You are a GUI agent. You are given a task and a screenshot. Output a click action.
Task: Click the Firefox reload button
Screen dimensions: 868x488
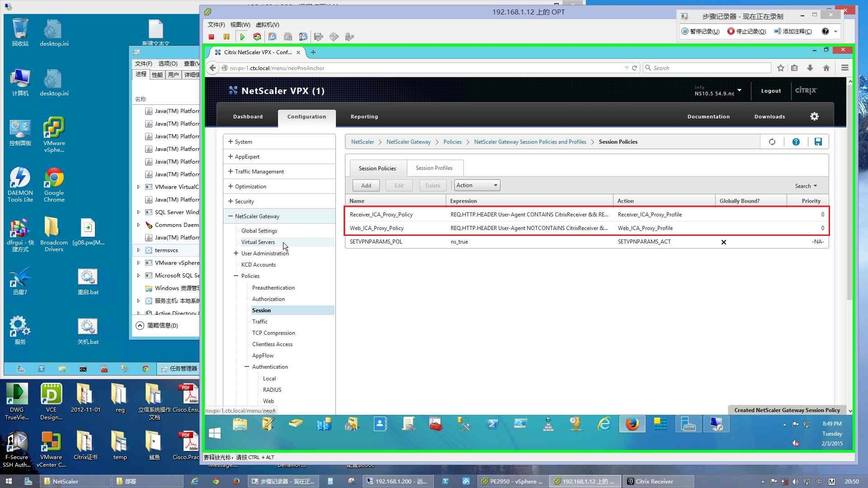[635, 68]
